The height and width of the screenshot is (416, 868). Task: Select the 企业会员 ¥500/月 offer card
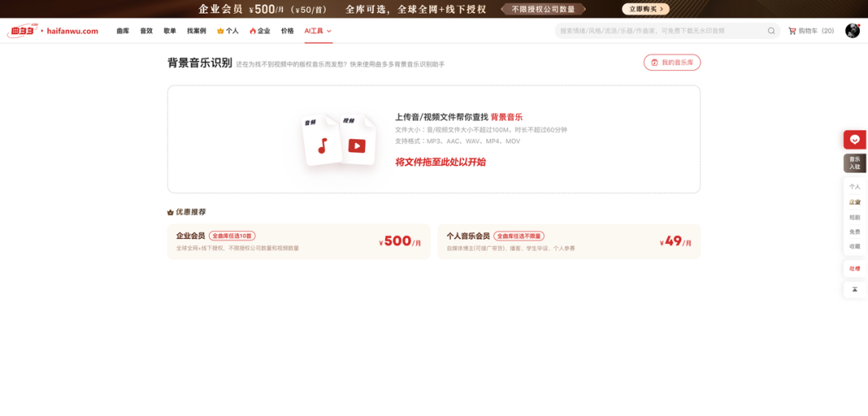(298, 241)
